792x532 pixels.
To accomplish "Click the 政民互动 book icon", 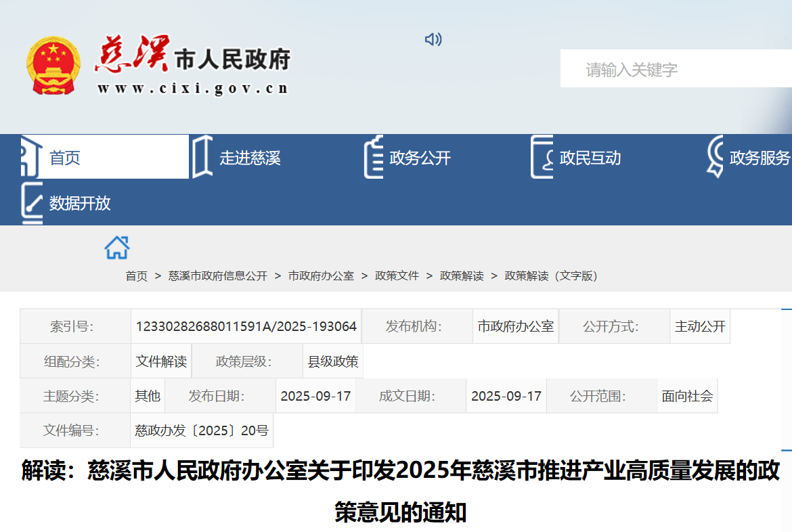I will (542, 157).
